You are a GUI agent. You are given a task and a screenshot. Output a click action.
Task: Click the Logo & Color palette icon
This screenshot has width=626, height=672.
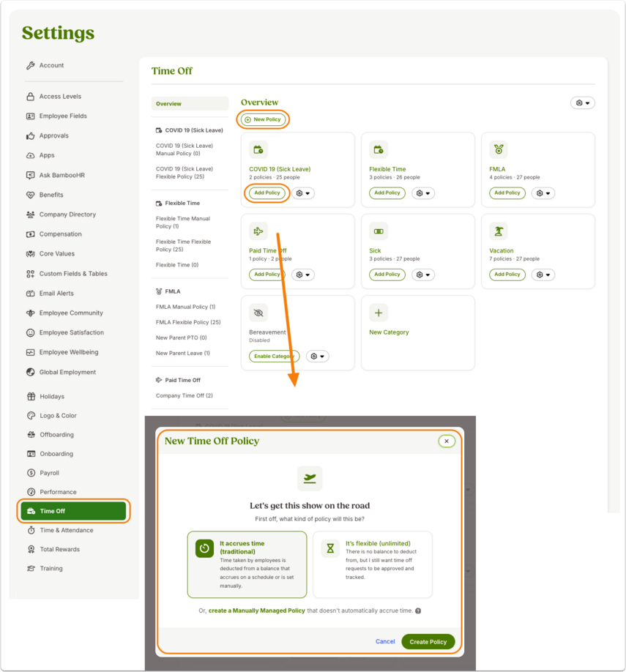31,416
